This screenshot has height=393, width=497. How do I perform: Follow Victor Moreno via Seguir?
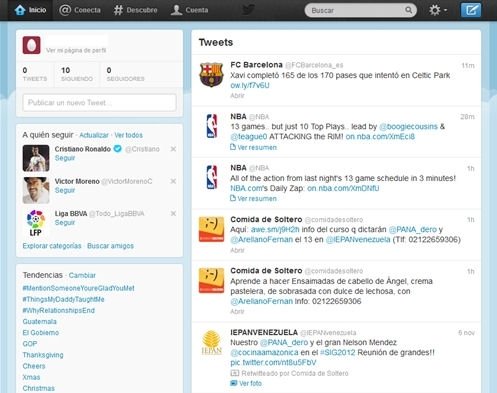(65, 190)
